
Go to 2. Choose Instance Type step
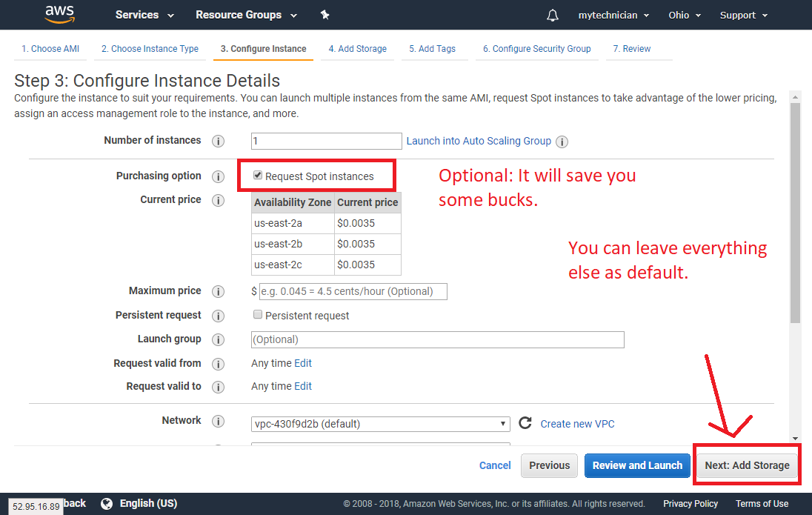point(150,49)
